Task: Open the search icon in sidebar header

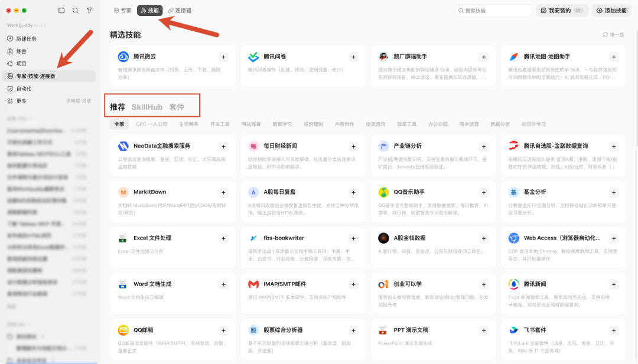Action: pos(76,11)
